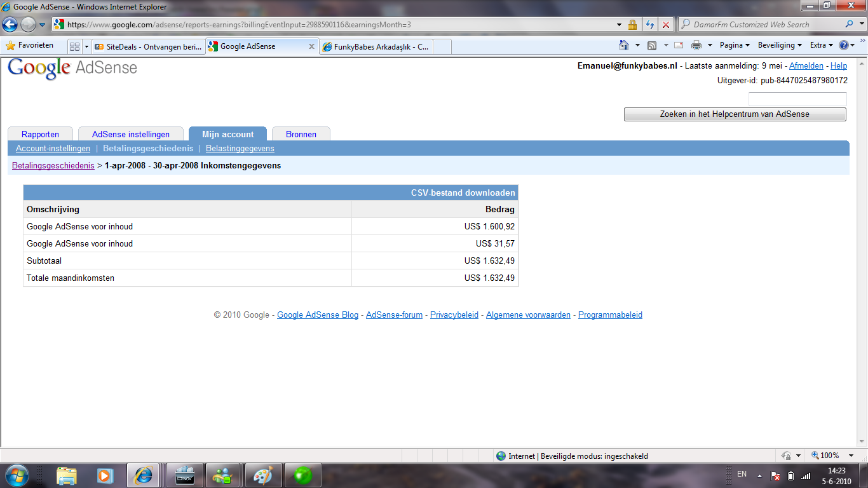The image size is (868, 488).
Task: Select the Betalingsgeschiedenis subtab
Action: (x=148, y=149)
